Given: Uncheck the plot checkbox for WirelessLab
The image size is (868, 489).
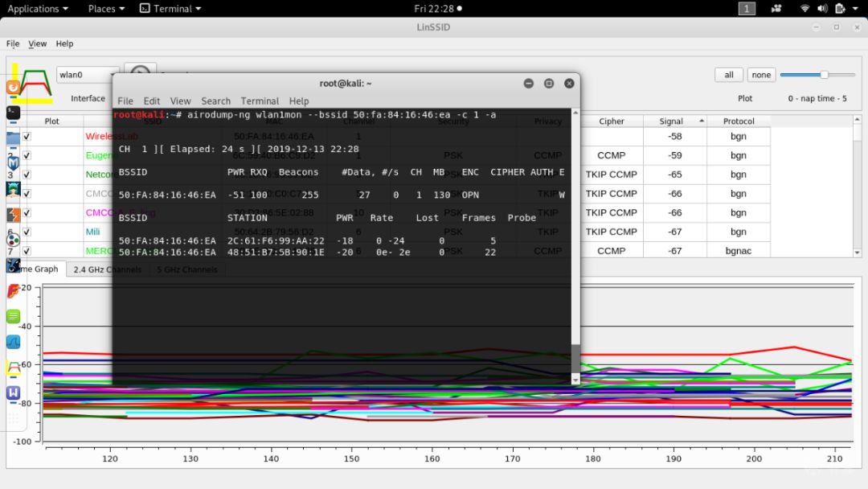Looking at the screenshot, I should coord(27,137).
